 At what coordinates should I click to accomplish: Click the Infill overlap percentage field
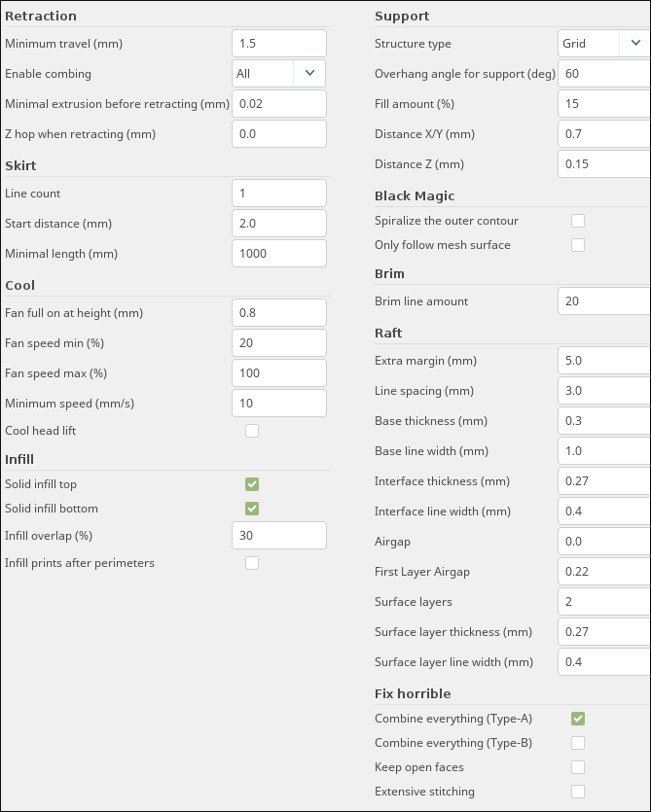coord(279,536)
